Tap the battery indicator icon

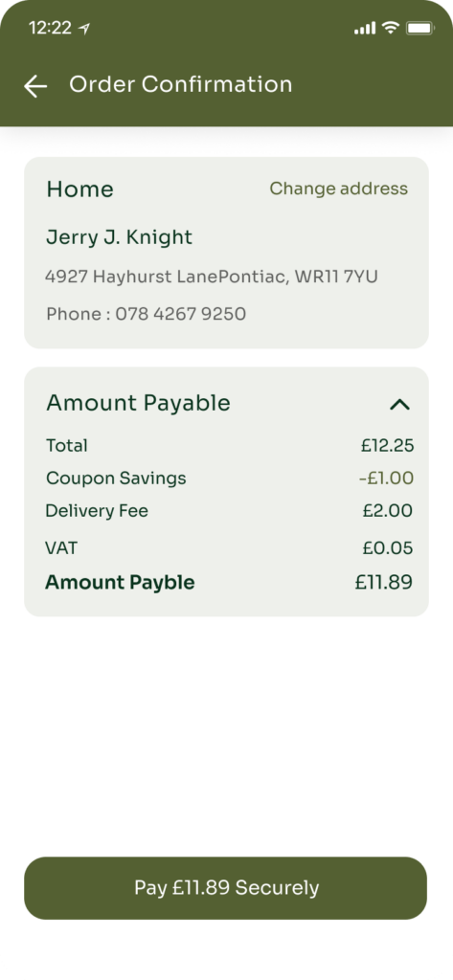tap(419, 28)
